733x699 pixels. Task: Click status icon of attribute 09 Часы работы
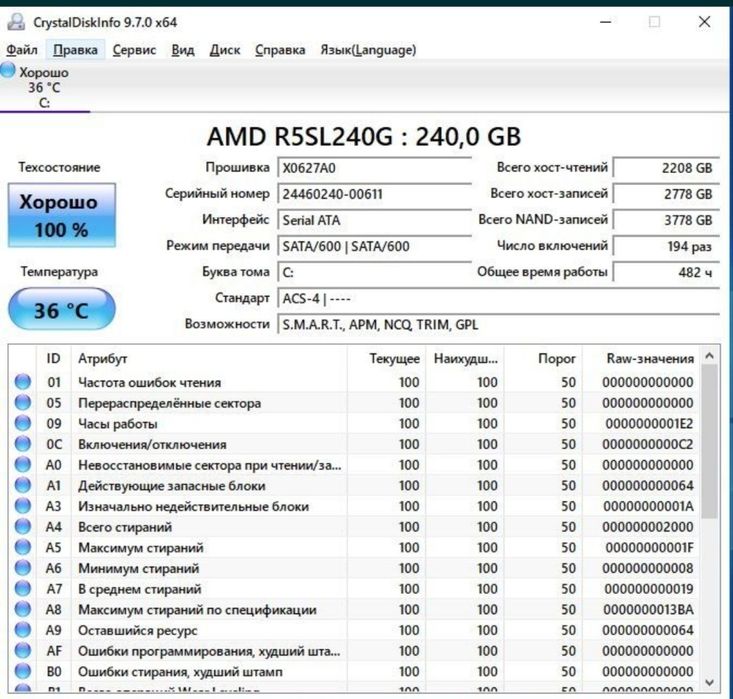click(22, 423)
